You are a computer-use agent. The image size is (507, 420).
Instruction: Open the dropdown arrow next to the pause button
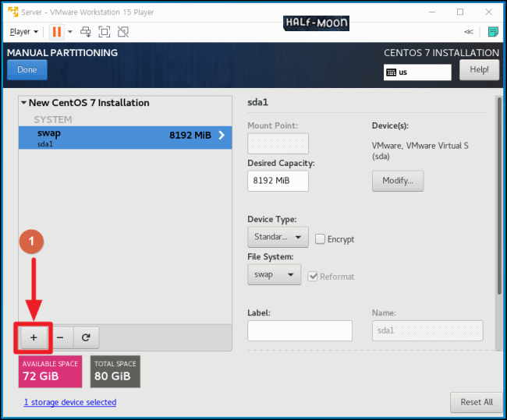(x=70, y=32)
